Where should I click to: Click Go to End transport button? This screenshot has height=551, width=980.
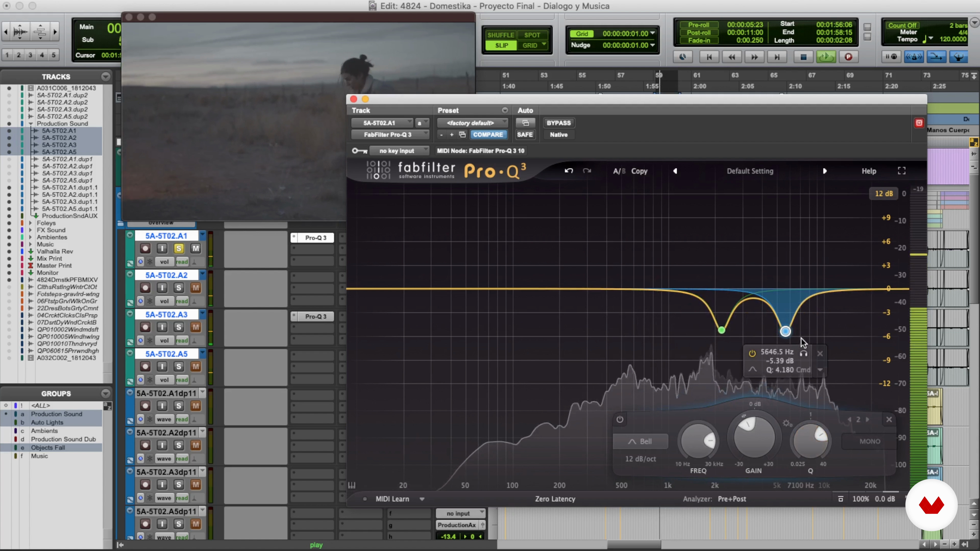(777, 57)
